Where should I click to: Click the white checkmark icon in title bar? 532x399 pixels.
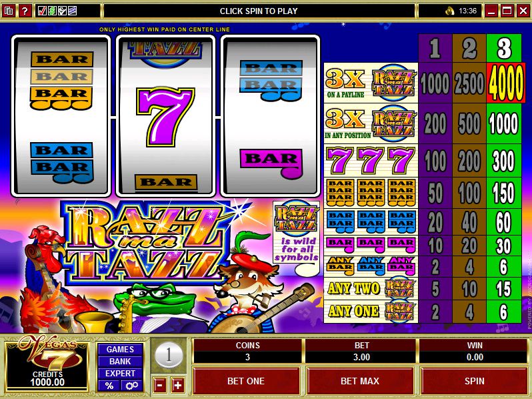pos(62,11)
